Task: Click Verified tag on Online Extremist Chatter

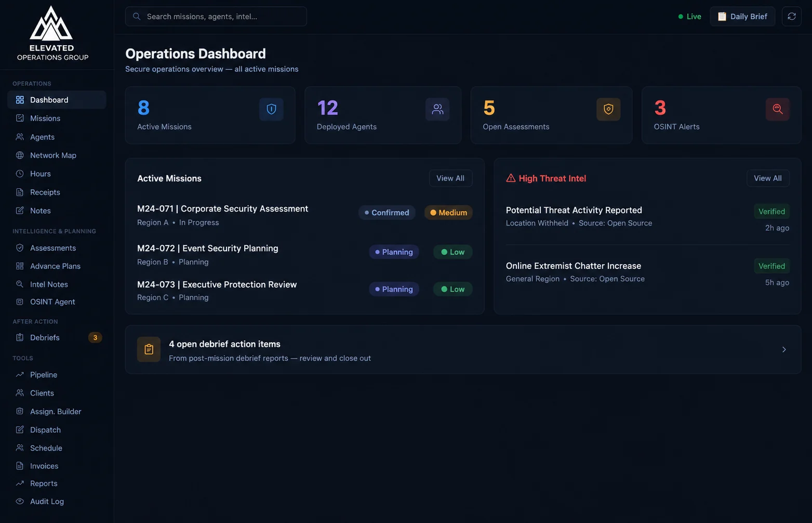Action: [771, 266]
